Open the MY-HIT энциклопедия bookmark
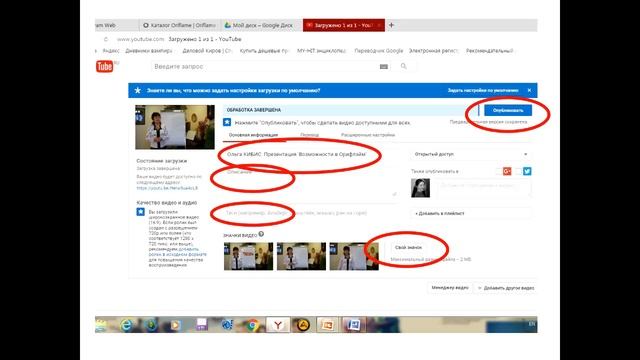The image size is (640, 360). [322, 51]
